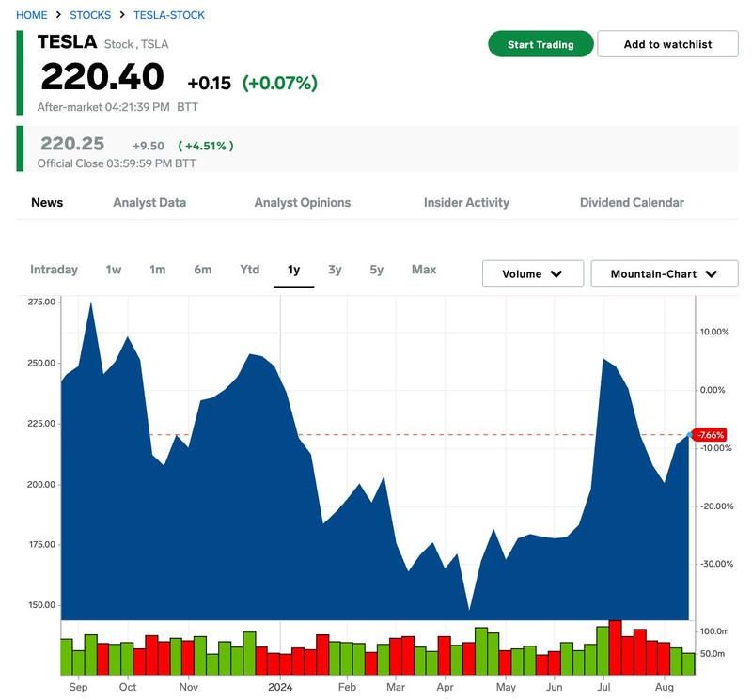Set chart range to 6m
Screen dimensions: 752x700
203,270
